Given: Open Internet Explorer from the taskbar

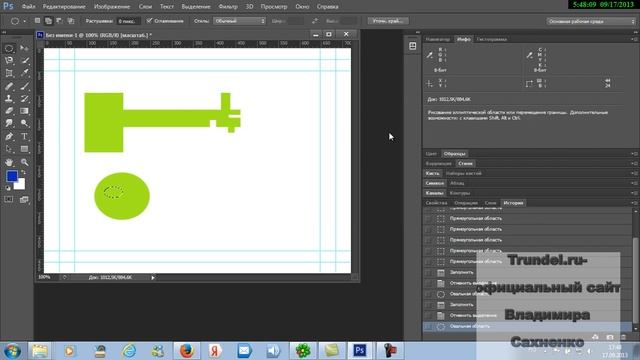Looking at the screenshot, I should click(x=129, y=351).
